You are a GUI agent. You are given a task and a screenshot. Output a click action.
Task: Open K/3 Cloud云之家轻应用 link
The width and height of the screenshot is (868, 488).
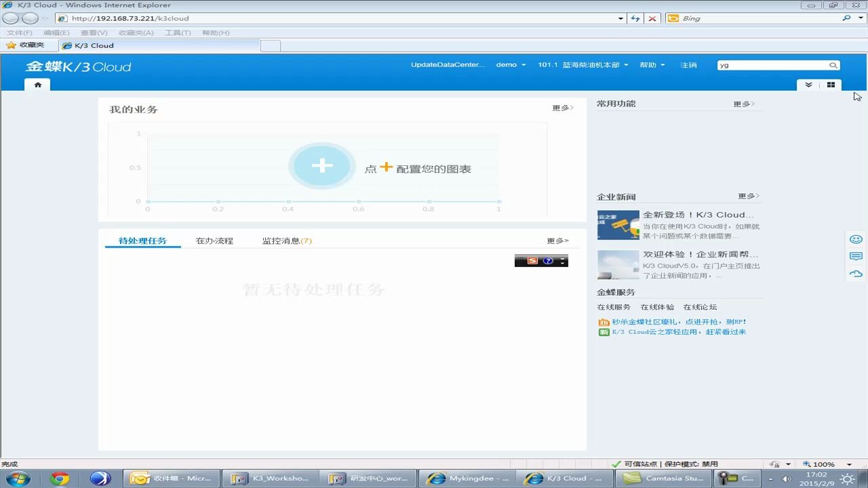coord(679,332)
